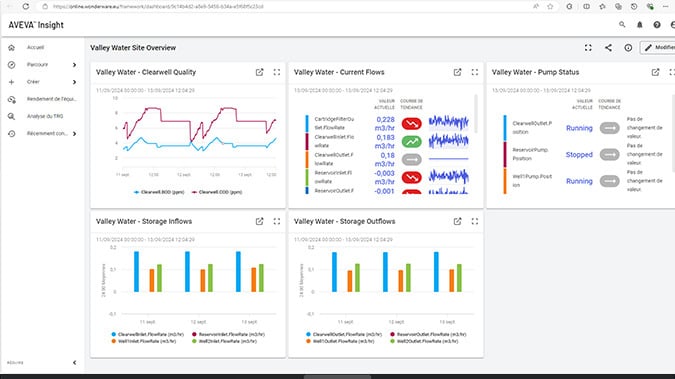Toggle ReservoirOutlet.FlowRate legend entry
The width and height of the screenshot is (675, 379).
[x=428, y=334]
